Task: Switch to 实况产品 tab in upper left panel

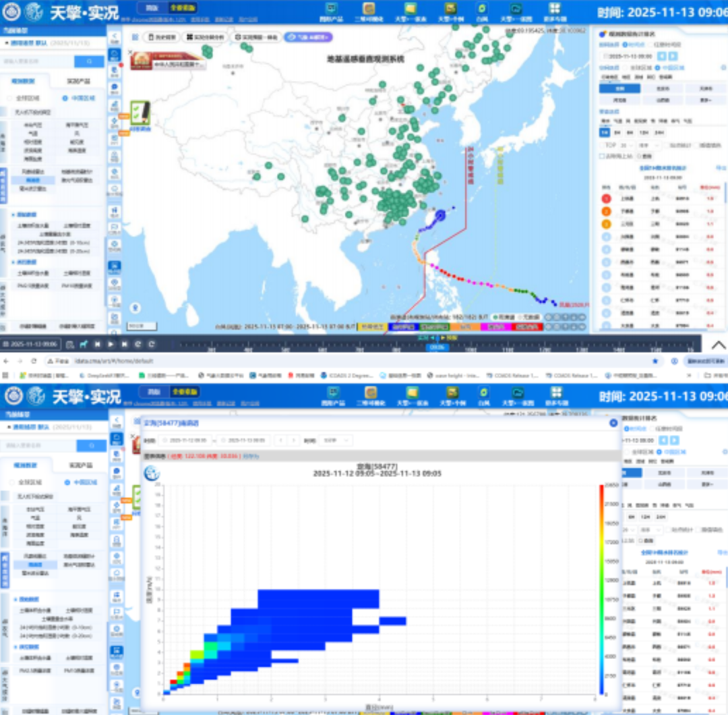Action: (78, 82)
